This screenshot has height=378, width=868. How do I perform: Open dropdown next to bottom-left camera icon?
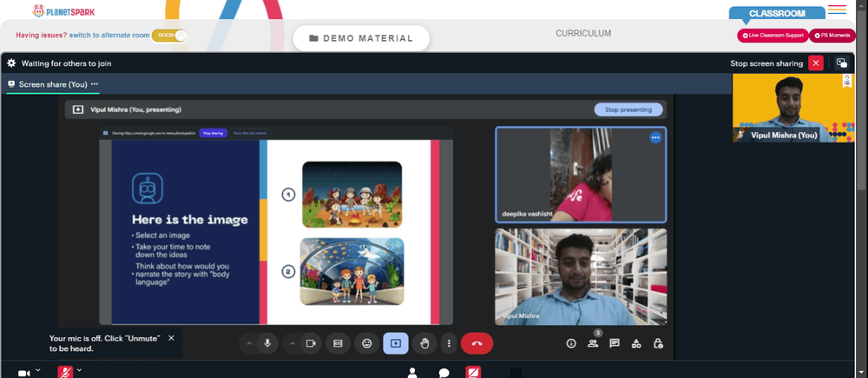[x=38, y=369]
